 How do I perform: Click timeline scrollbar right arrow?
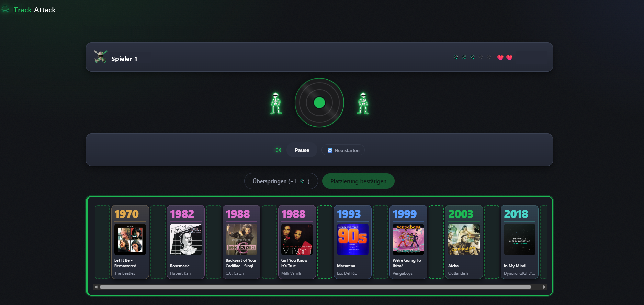point(544,287)
